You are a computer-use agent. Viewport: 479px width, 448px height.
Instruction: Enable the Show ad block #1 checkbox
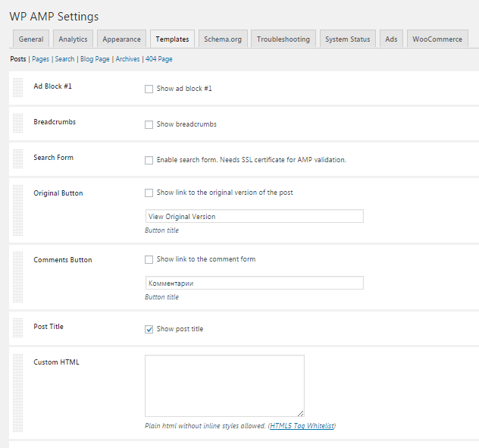149,89
